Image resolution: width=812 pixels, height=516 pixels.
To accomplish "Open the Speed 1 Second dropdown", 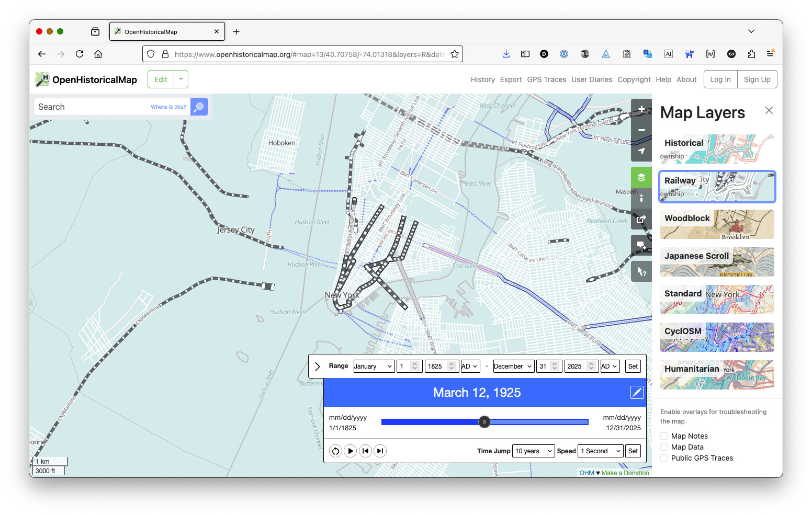I will (x=601, y=451).
